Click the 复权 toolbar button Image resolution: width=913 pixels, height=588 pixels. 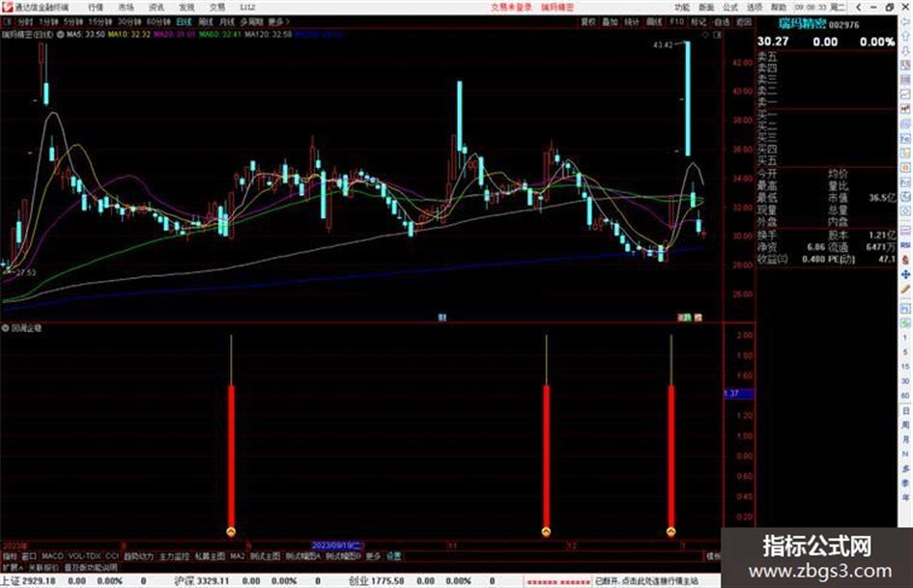tap(588, 21)
